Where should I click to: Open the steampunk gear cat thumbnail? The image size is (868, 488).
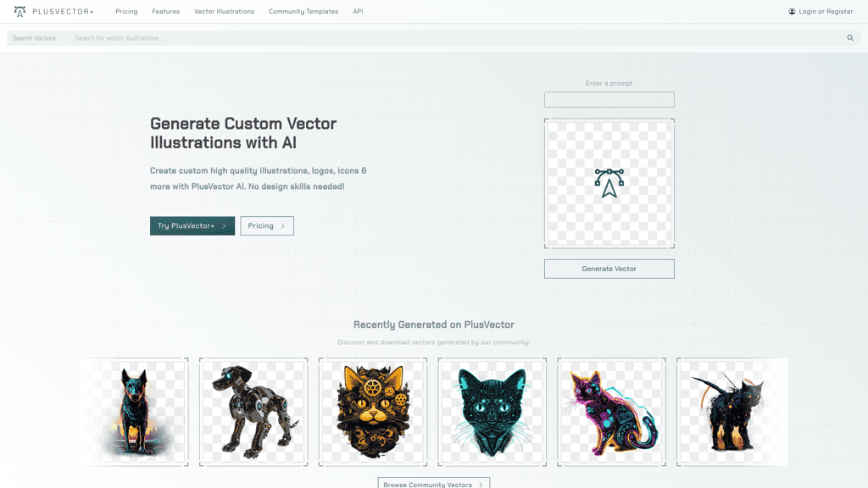(x=373, y=413)
